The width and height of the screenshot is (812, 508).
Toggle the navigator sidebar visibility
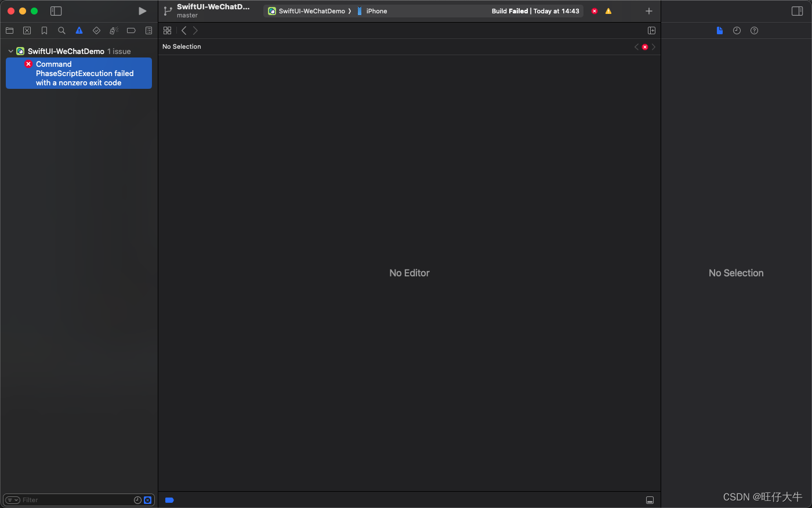point(56,10)
